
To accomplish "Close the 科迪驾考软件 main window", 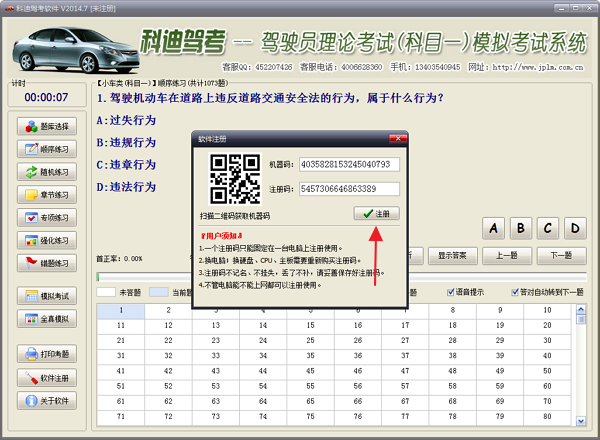I will tap(589, 8).
